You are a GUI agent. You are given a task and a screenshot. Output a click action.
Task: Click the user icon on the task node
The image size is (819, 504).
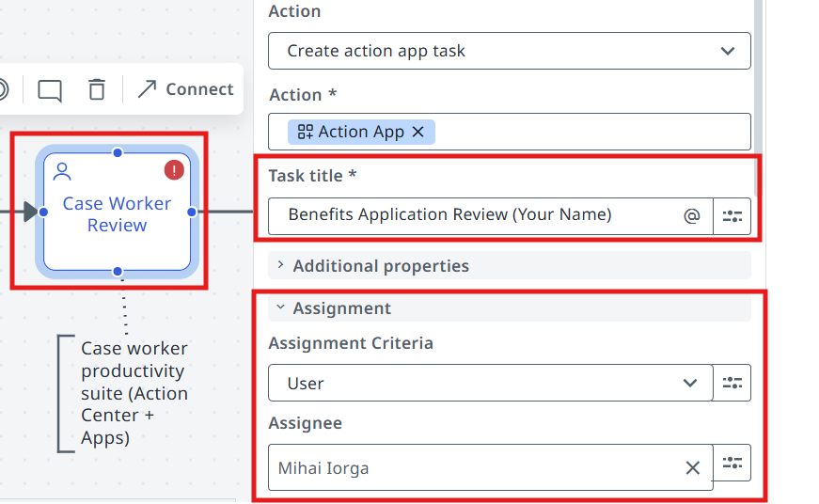[62, 171]
